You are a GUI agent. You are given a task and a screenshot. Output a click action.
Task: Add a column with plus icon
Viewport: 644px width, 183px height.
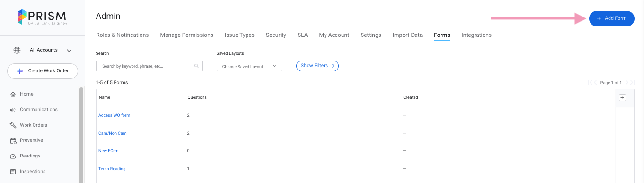point(622,97)
